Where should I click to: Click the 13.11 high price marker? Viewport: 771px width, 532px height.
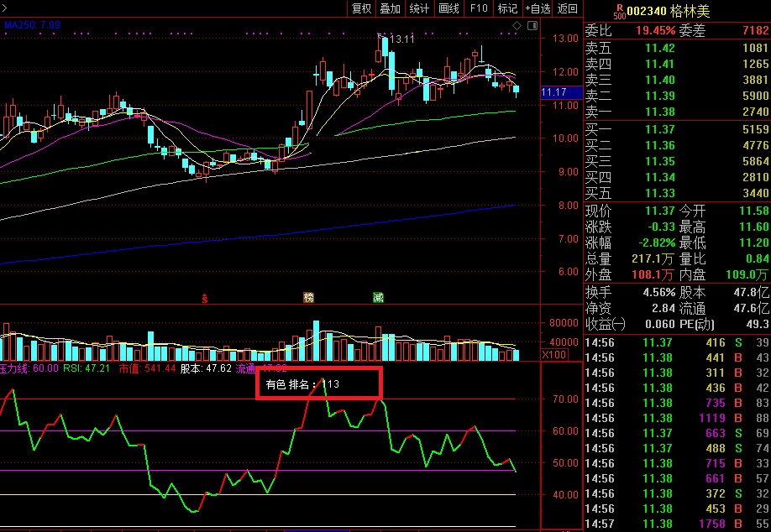point(401,39)
